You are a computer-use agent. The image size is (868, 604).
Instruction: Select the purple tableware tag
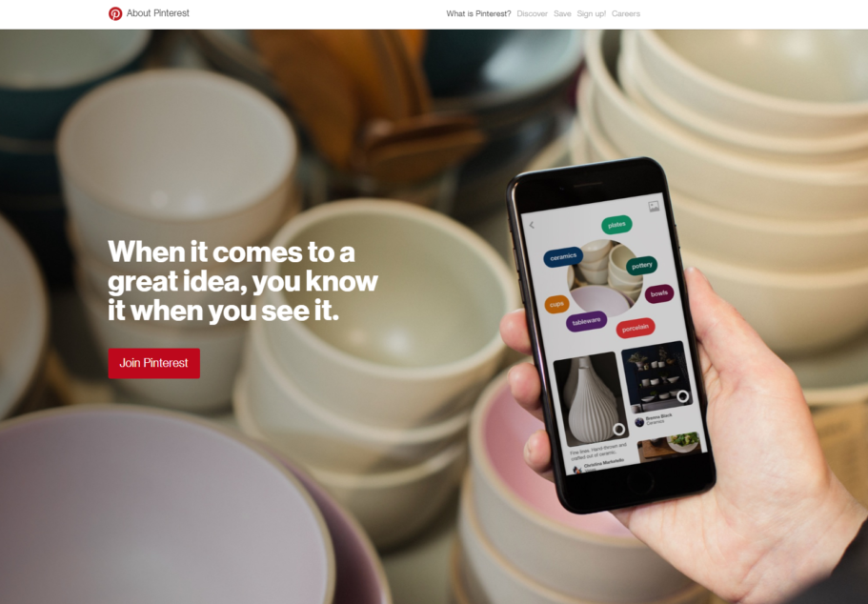pos(586,322)
